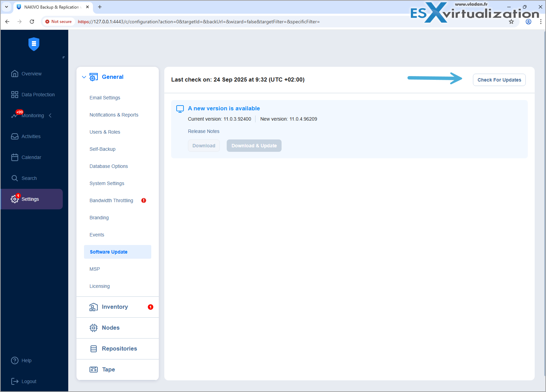Go back with the browser back arrow
This screenshot has width=546, height=392.
tap(7, 22)
